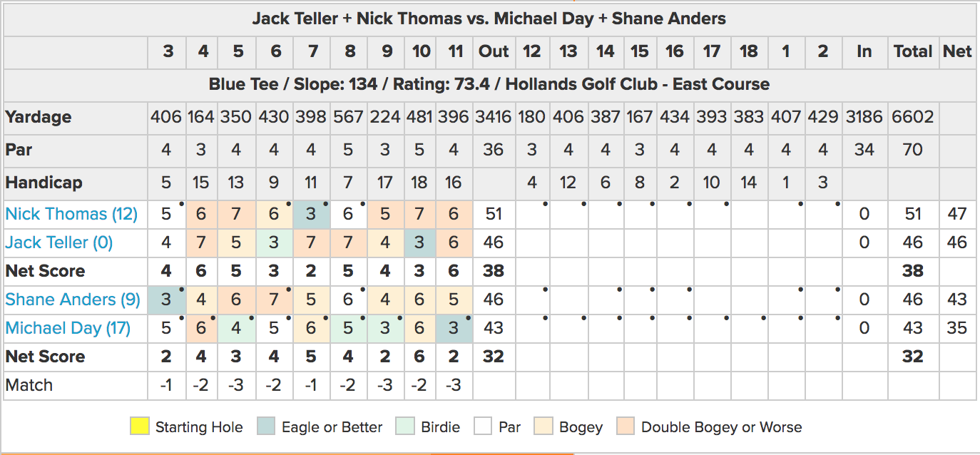Click the Total column header
Viewport: 980px width, 455px height.
913,51
